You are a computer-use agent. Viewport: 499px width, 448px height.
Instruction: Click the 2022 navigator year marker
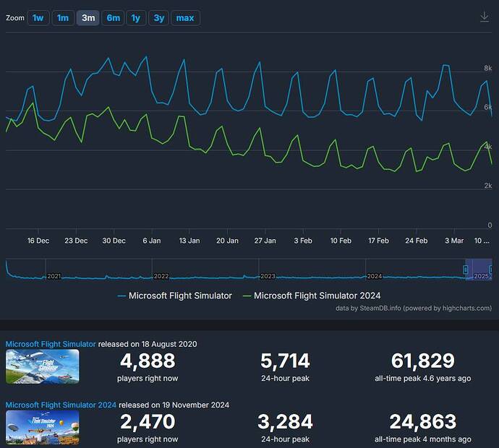click(161, 276)
